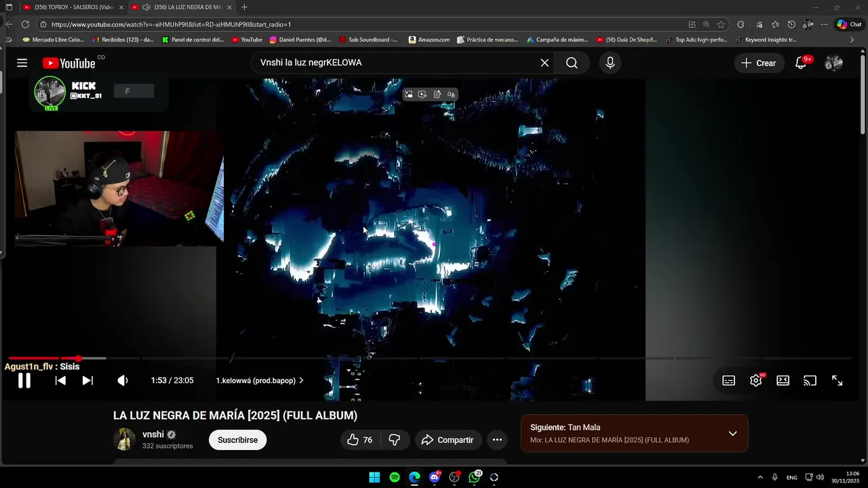The image size is (868, 488).
Task: Seek on the video progress bar
Action: pos(430,358)
